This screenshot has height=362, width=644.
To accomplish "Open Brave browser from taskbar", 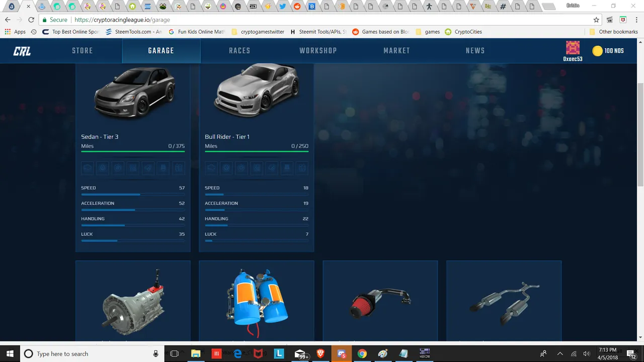I will 320,354.
